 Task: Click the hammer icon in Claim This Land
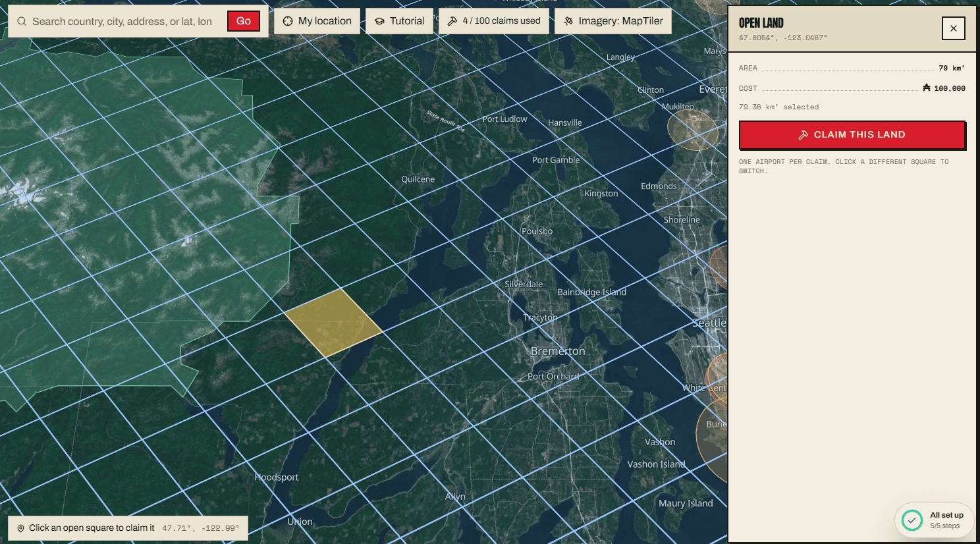pyautogui.click(x=803, y=135)
